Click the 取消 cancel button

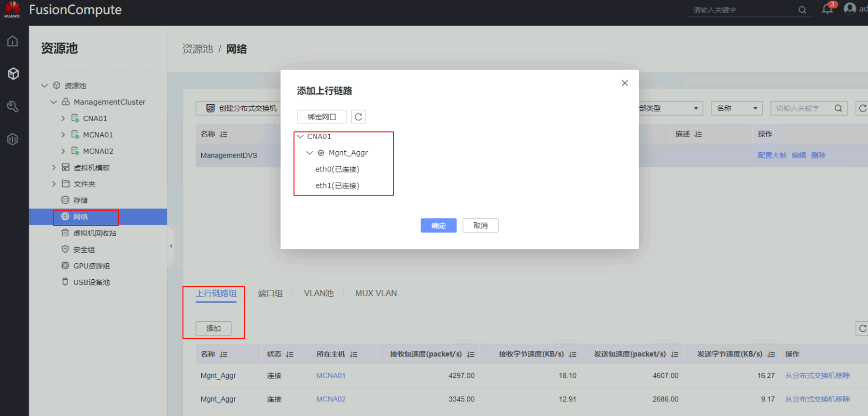(x=480, y=226)
